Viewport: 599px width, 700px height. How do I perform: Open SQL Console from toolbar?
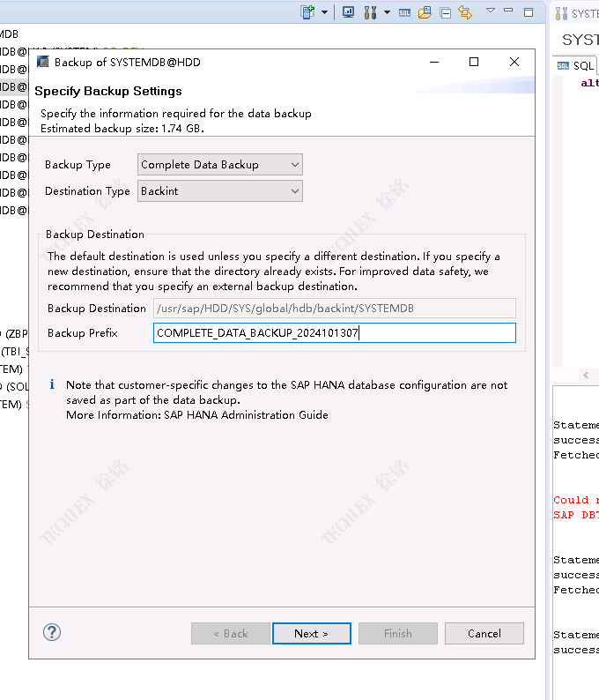405,12
